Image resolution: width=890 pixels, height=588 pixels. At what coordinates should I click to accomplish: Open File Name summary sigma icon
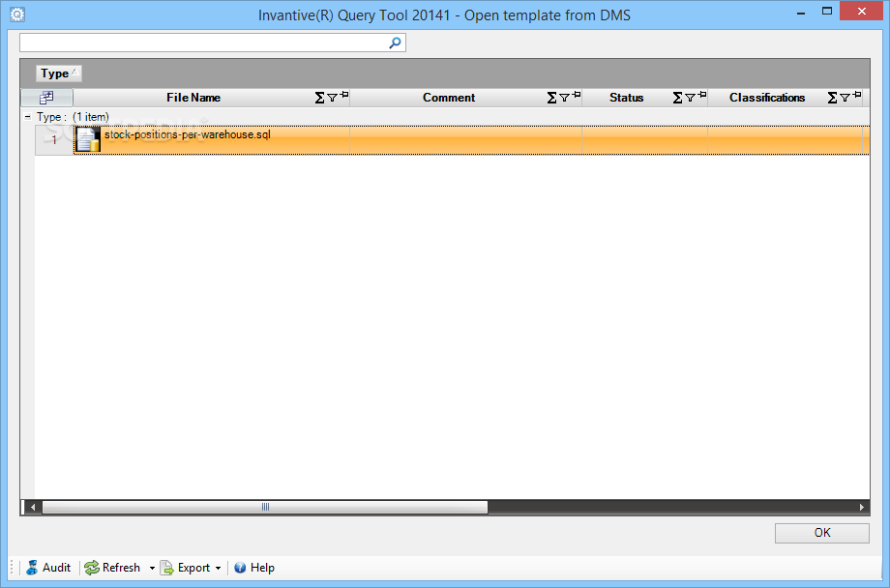[319, 98]
